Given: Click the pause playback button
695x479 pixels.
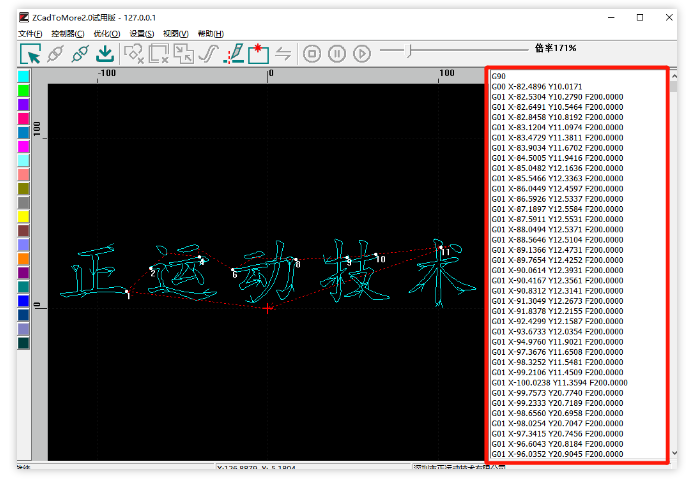Looking at the screenshot, I should (337, 54).
